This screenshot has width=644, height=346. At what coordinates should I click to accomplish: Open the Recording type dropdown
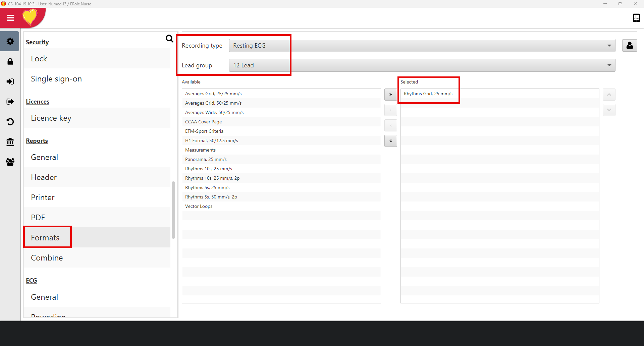pos(422,46)
